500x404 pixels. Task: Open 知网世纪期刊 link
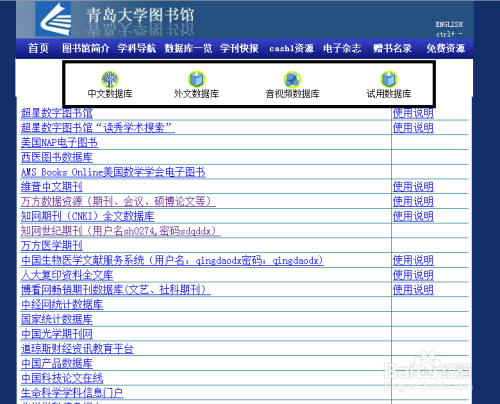121,231
